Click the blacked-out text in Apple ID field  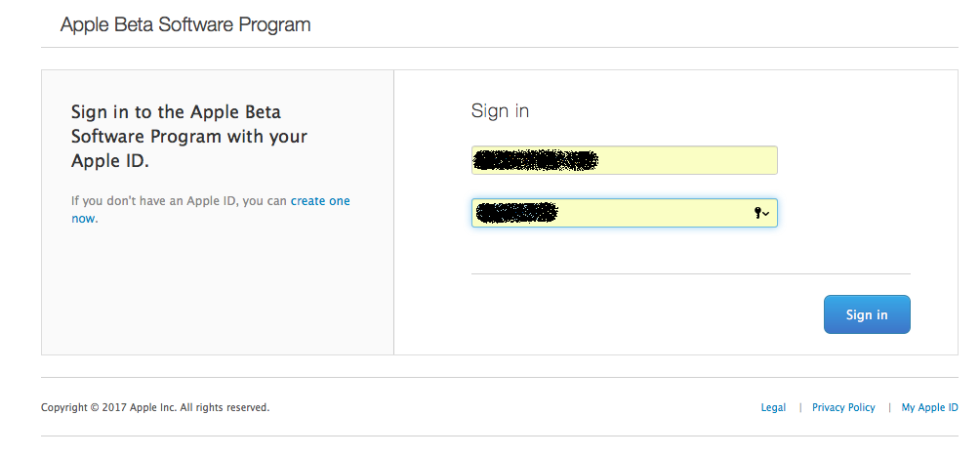[x=534, y=160]
